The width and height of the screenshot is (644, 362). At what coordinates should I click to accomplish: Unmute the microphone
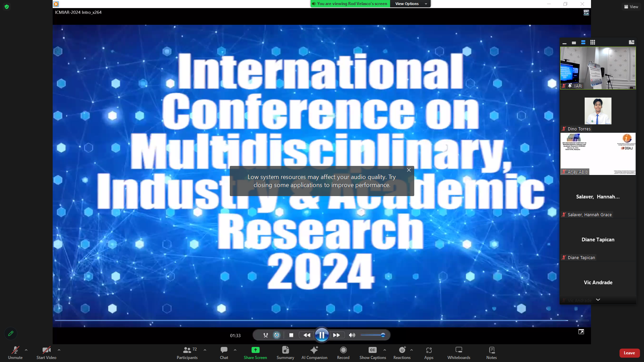tap(15, 353)
